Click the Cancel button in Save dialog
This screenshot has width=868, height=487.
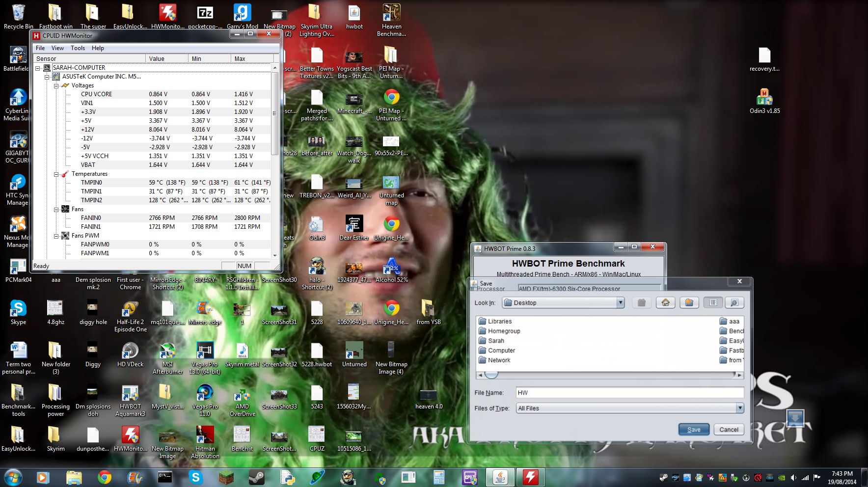coord(729,430)
